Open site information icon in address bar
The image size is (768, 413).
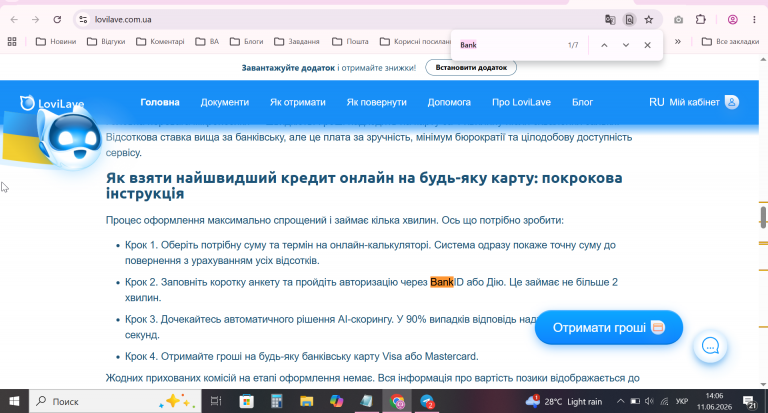[x=83, y=20]
